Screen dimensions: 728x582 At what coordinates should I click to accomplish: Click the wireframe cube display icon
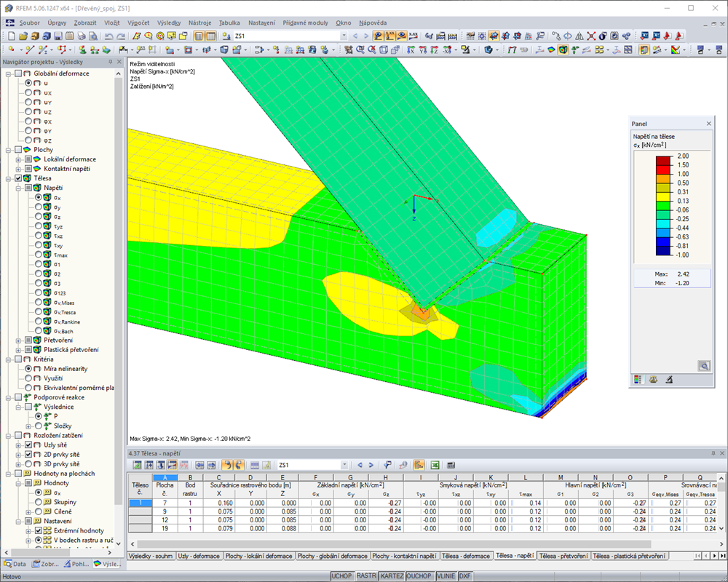(x=384, y=49)
